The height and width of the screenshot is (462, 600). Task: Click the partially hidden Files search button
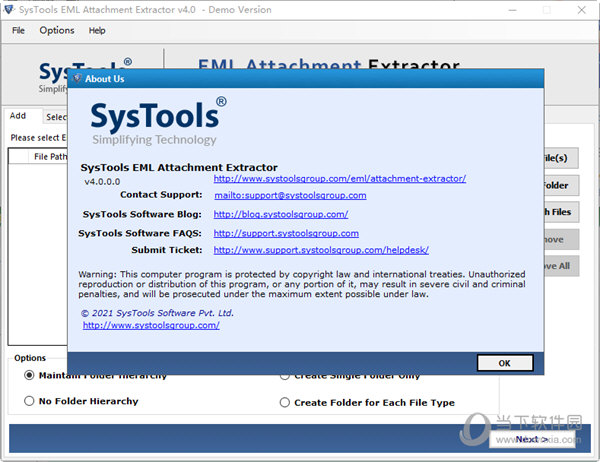tap(561, 212)
